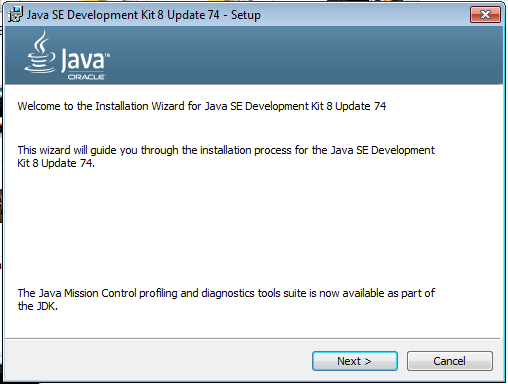The width and height of the screenshot is (508, 384).
Task: Click the TM trademark symbol beside Java
Action: (108, 55)
